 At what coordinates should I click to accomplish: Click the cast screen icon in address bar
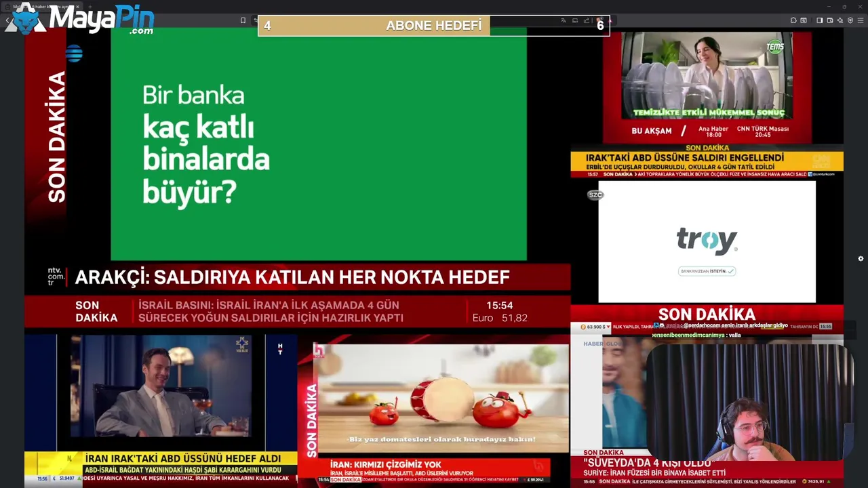[x=575, y=20]
